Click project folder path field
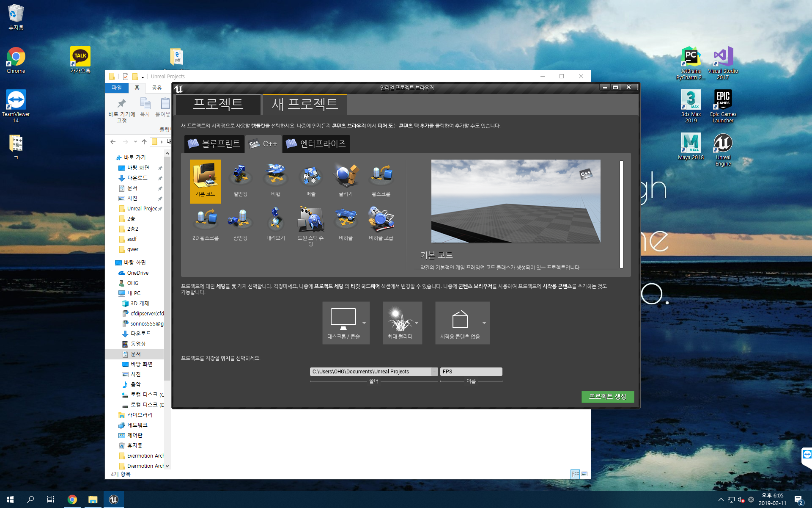812x508 pixels. pos(370,372)
